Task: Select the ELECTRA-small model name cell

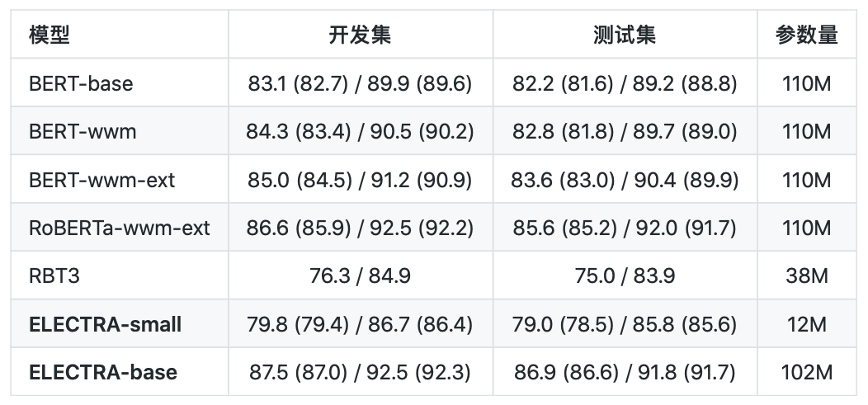Action: (106, 324)
